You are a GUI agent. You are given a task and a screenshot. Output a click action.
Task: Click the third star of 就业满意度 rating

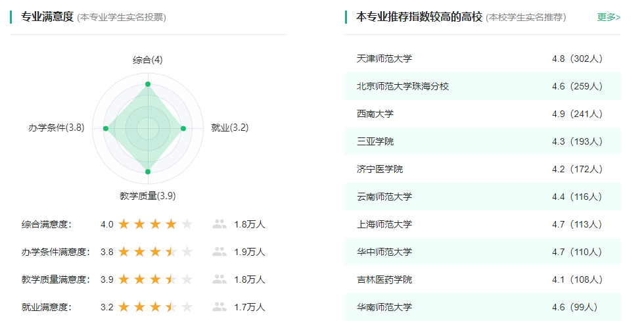(x=155, y=307)
